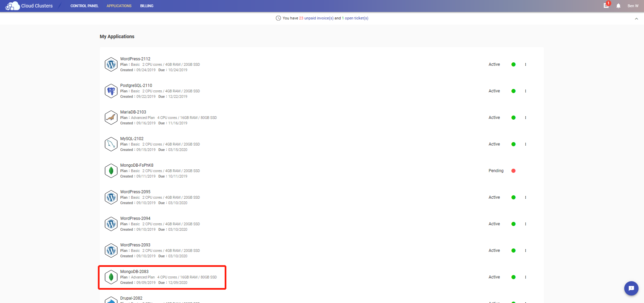
Task: Open the Drupal-2082 application name
Action: point(131,298)
